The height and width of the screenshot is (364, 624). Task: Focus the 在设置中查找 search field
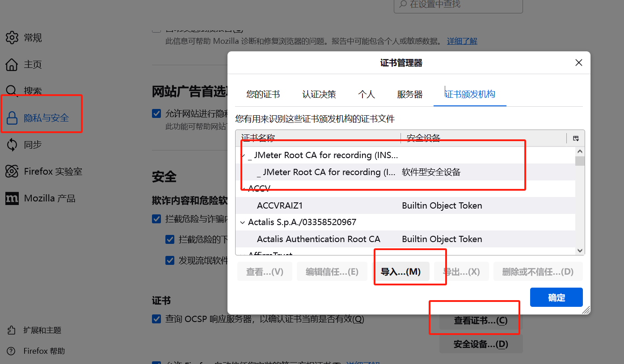pos(458,5)
